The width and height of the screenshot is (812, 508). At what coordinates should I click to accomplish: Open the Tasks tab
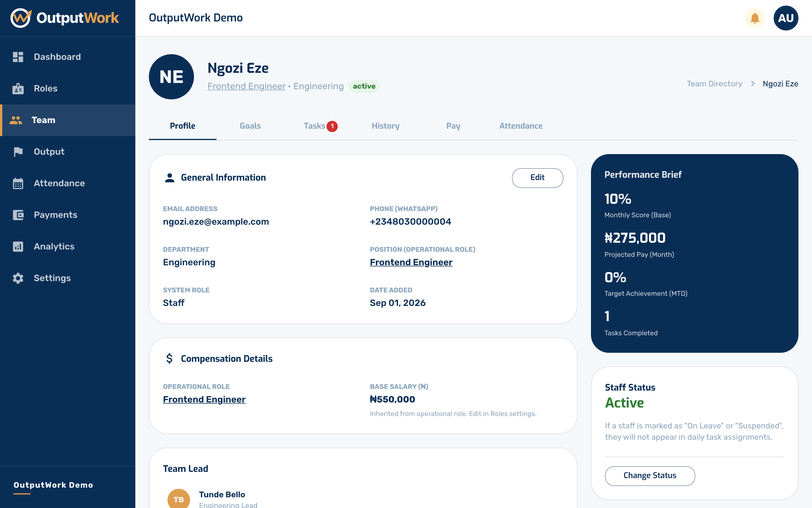click(318, 126)
